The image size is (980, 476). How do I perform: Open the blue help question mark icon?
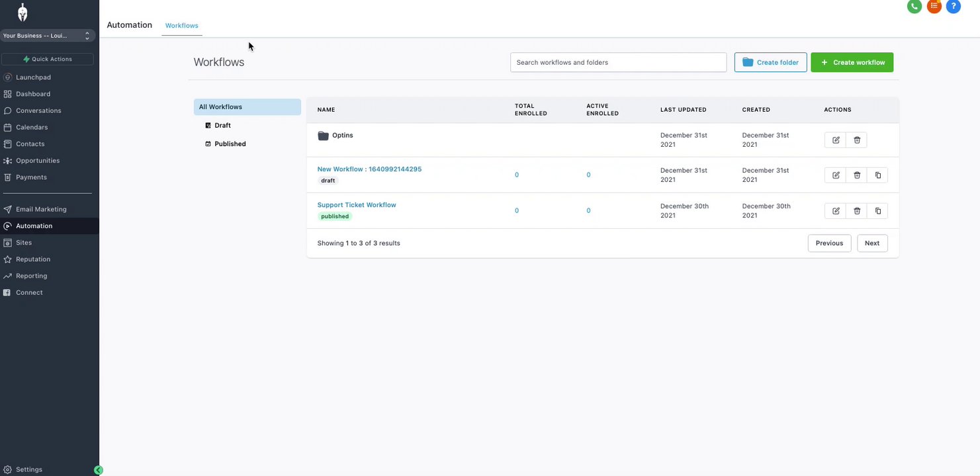click(953, 7)
